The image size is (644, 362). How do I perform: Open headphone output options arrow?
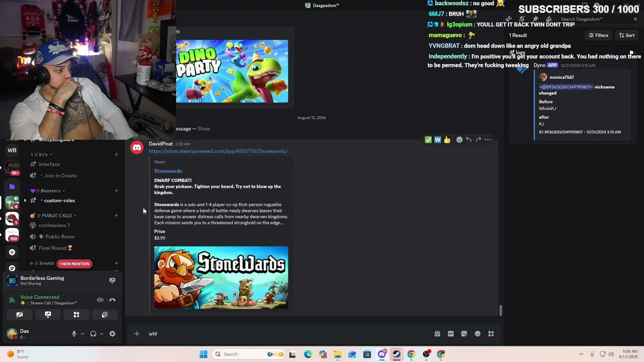pos(101,334)
